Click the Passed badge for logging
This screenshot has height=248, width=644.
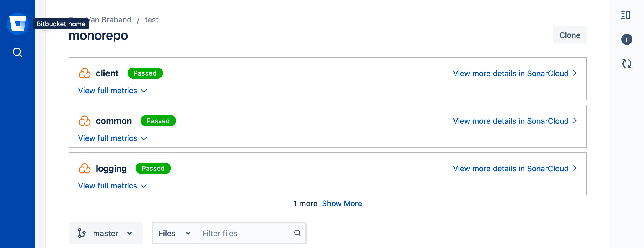[153, 168]
